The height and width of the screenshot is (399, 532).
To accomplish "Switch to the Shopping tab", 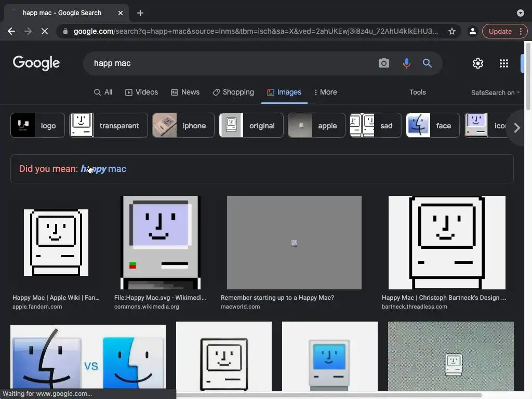I will (x=233, y=92).
